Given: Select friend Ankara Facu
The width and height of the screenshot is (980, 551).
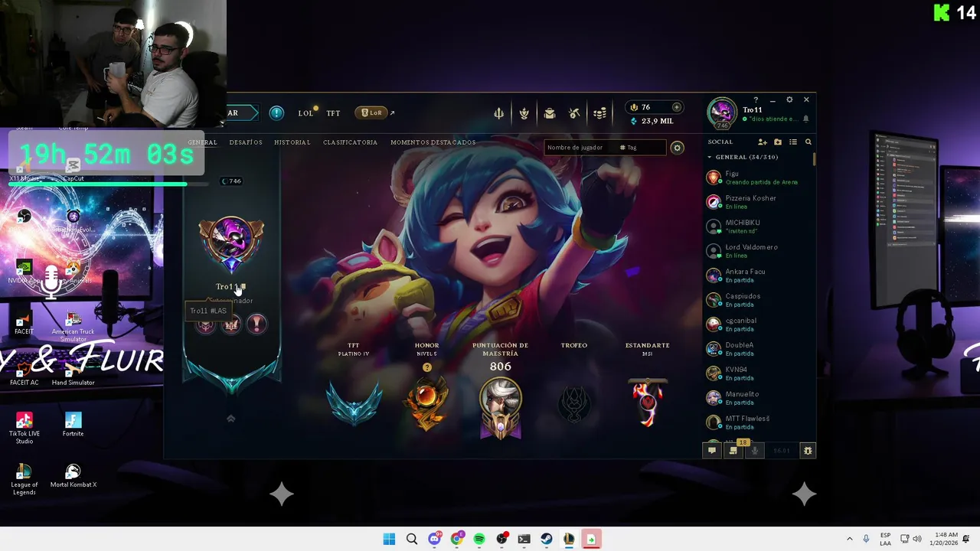Looking at the screenshot, I should (x=758, y=275).
